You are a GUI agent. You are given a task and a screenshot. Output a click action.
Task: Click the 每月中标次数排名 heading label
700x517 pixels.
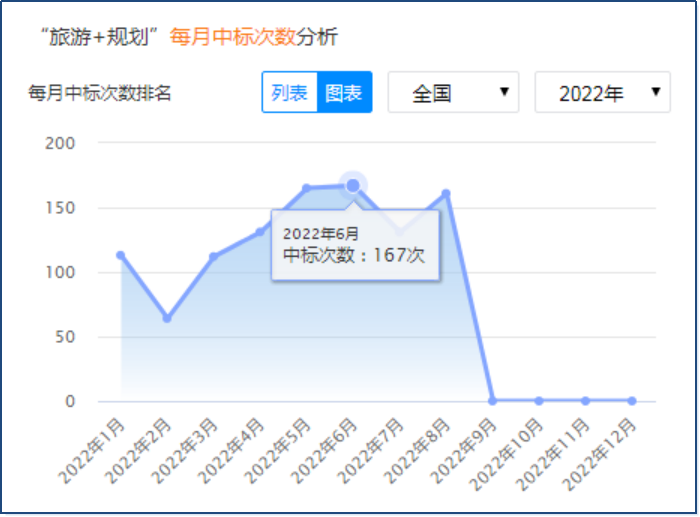[101, 94]
